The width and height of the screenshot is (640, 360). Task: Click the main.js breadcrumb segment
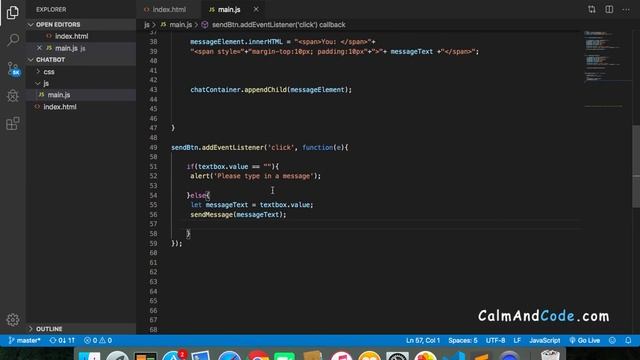click(x=176, y=25)
